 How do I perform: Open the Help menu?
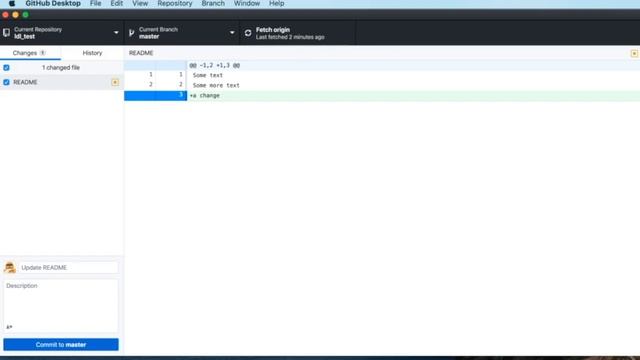tap(277, 4)
